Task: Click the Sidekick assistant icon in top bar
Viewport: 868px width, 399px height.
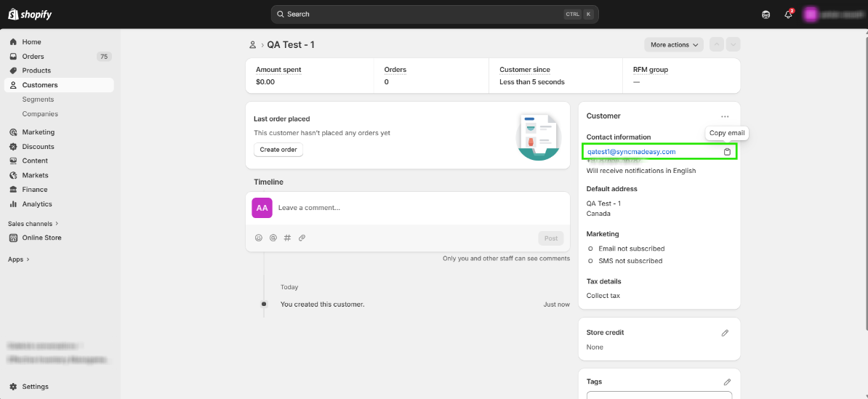Action: 765,15
